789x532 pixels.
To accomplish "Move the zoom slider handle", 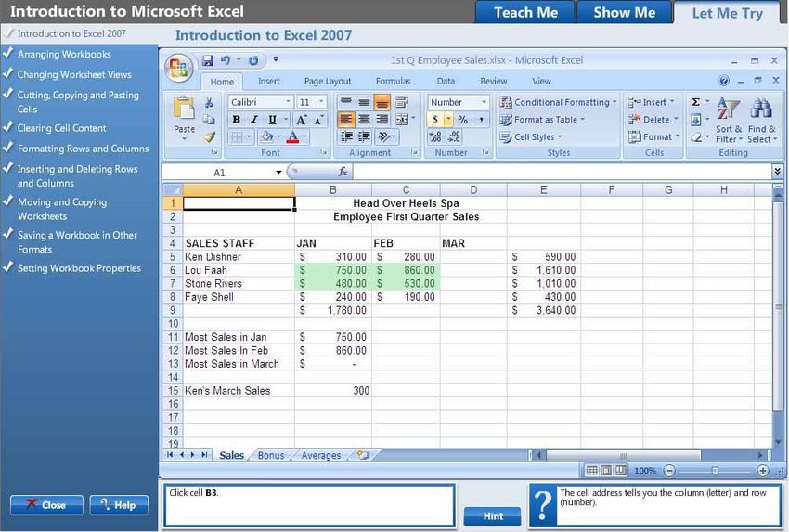I will point(715,471).
